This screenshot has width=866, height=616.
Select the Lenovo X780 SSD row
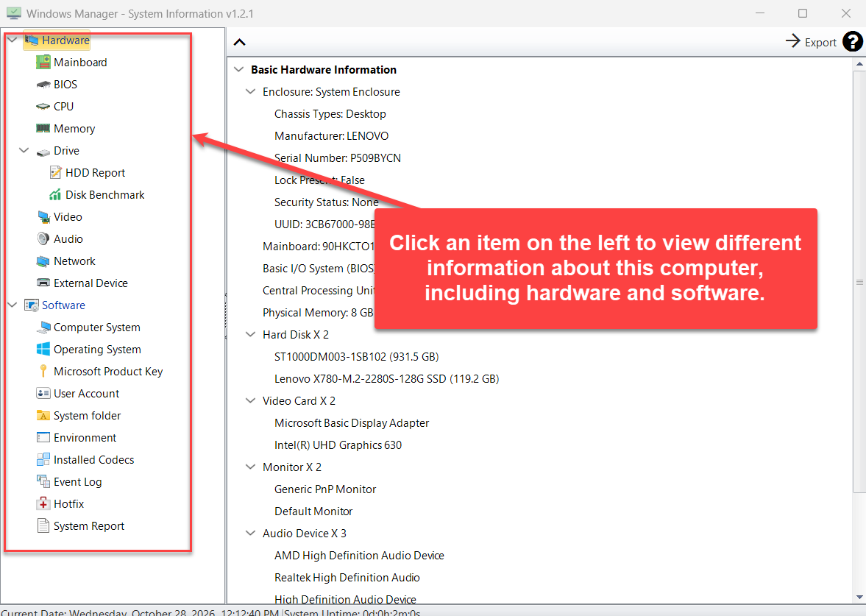pyautogui.click(x=386, y=380)
